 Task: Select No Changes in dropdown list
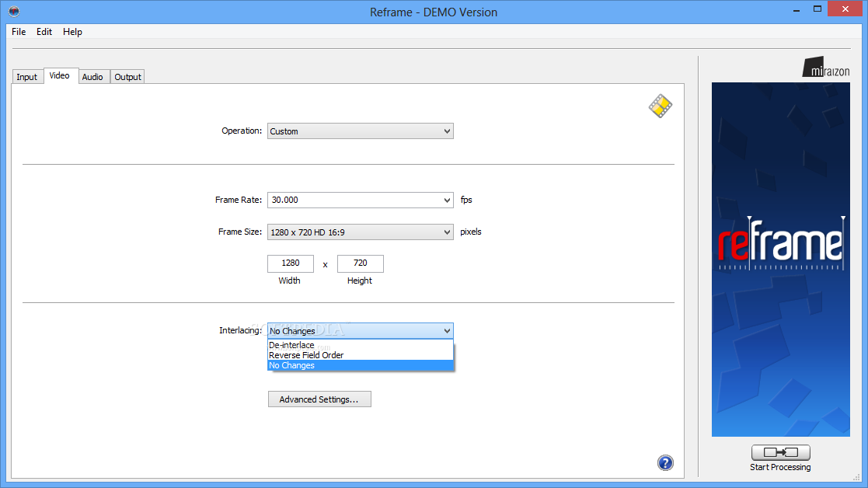(361, 365)
